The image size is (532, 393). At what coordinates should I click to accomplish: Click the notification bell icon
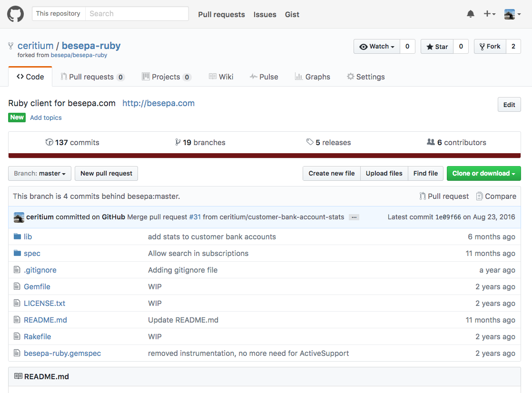point(471,14)
